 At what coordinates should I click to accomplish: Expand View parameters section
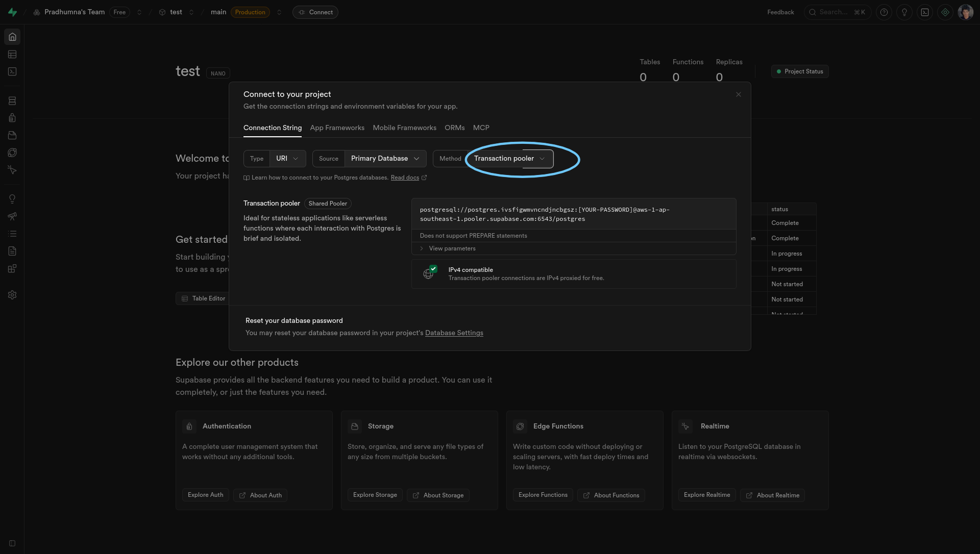tap(452, 248)
